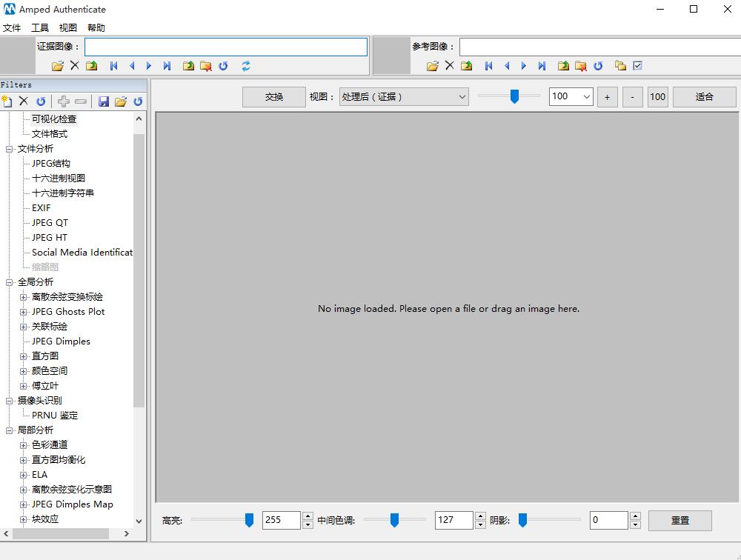Expand the ELA node
Viewport: 741px width, 560px height.
[23, 475]
